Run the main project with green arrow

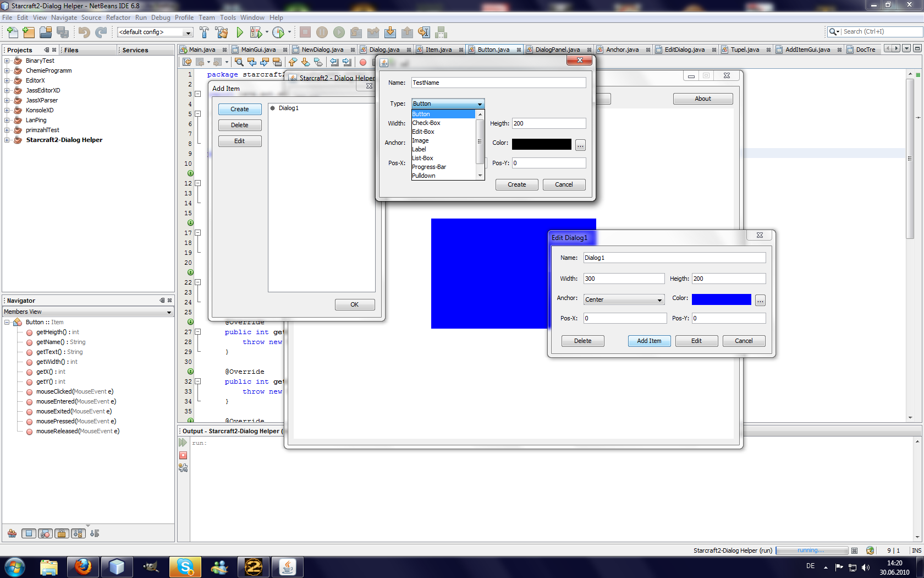(239, 32)
